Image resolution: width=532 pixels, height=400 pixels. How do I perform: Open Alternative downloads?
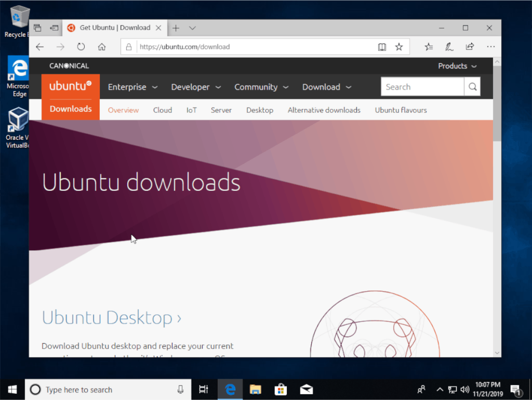coord(324,110)
